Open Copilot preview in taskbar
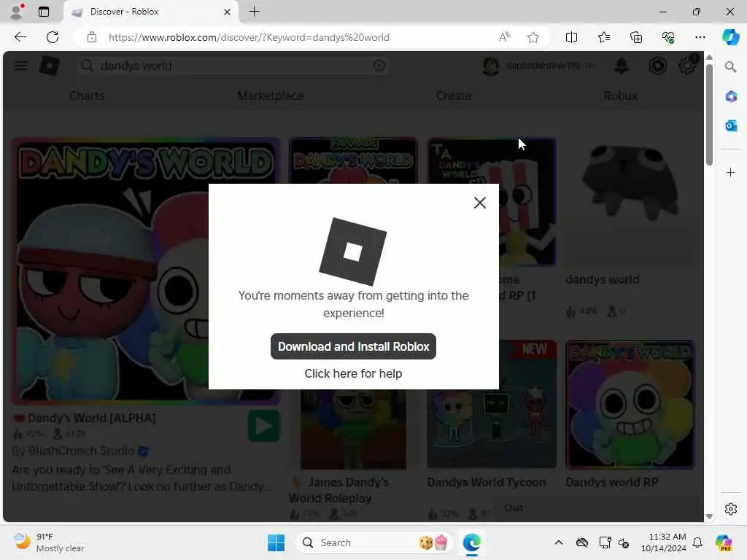This screenshot has height=560, width=747. pos(724,542)
